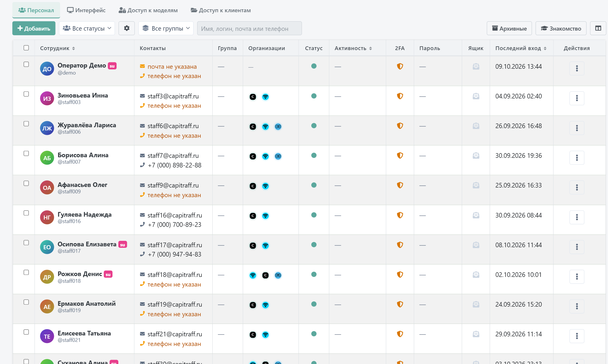Click ДО avatar of Оператор Демо
Screen dimensions: 608x364
[x=47, y=69]
